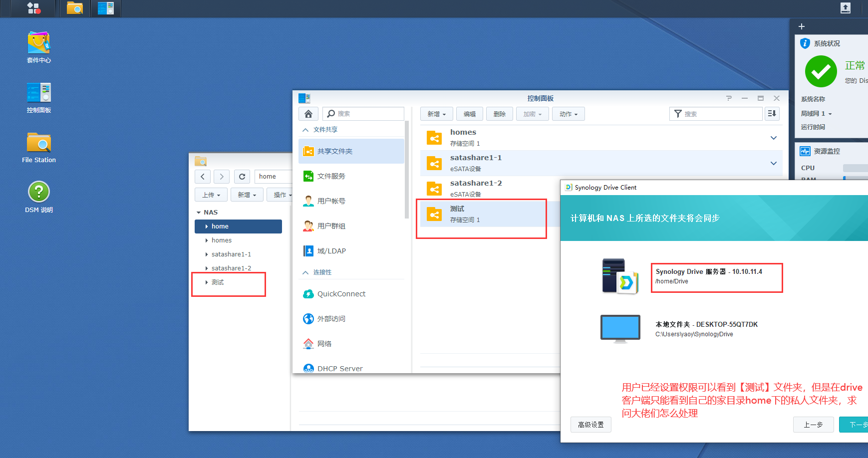The width and height of the screenshot is (868, 458).
Task: Open DSM Help desktop icon
Action: coord(39,197)
